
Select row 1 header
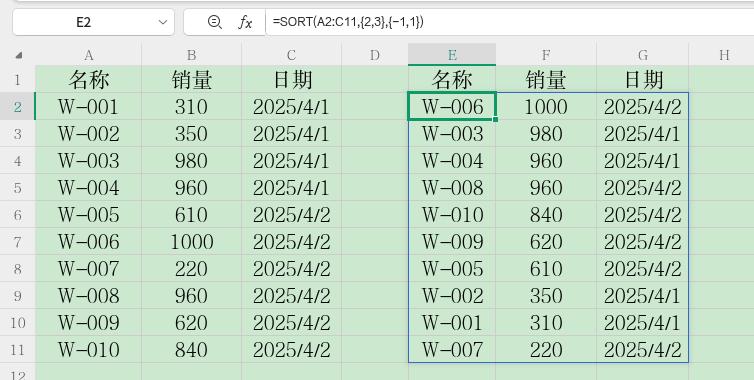click(x=17, y=79)
